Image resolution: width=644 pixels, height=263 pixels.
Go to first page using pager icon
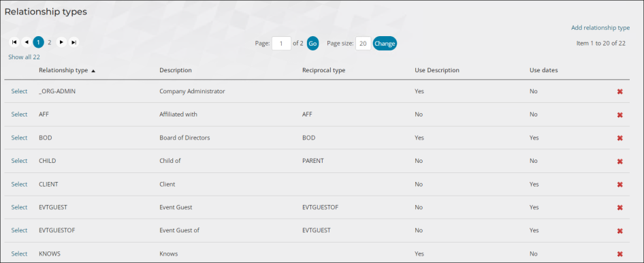[x=14, y=42]
